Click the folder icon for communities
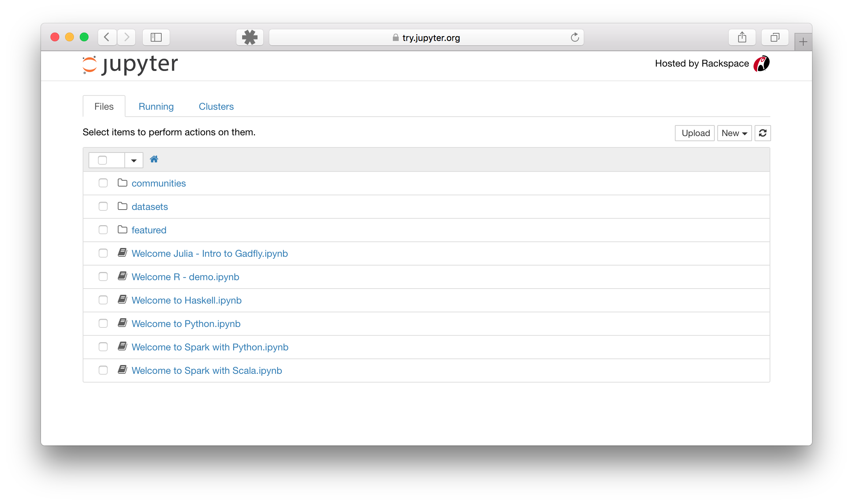The height and width of the screenshot is (504, 853). click(123, 183)
